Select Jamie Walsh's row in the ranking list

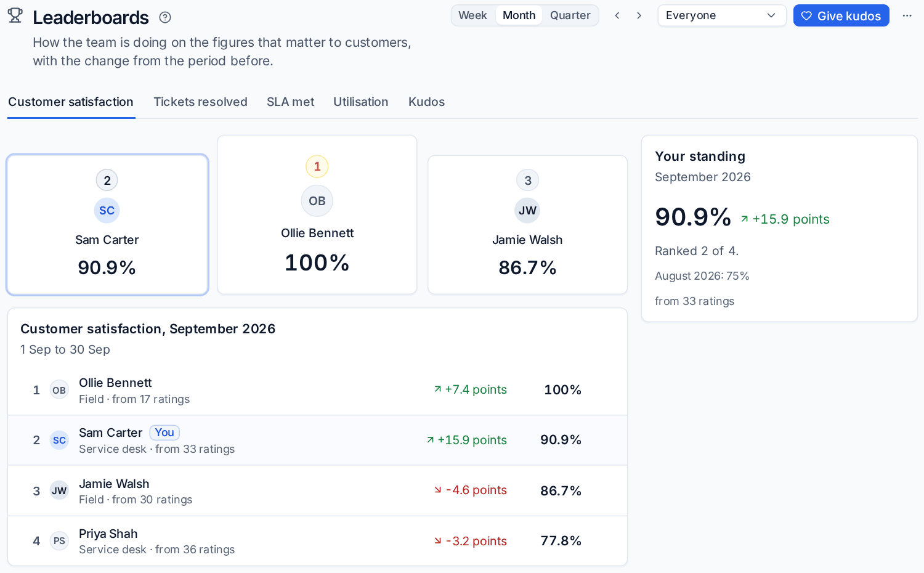point(317,490)
